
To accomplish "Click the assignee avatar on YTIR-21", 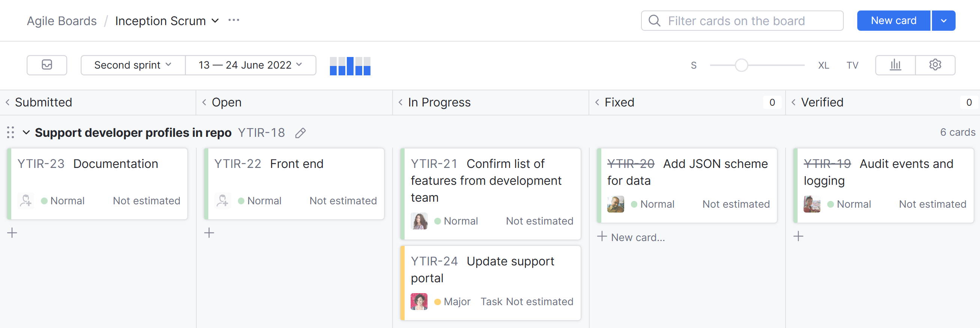I will [419, 221].
